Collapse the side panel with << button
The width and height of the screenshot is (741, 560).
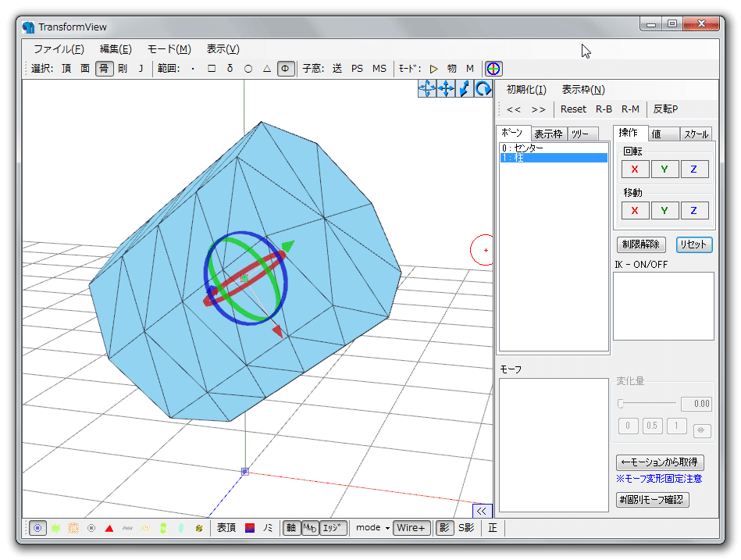click(x=482, y=511)
